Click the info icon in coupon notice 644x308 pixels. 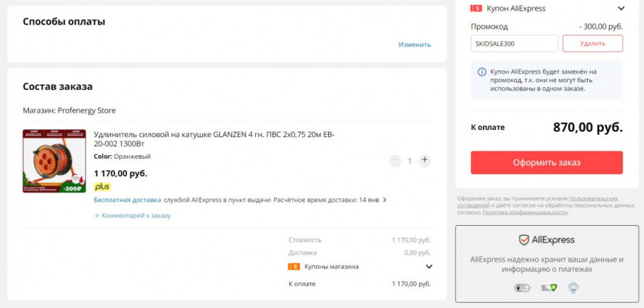(x=481, y=72)
